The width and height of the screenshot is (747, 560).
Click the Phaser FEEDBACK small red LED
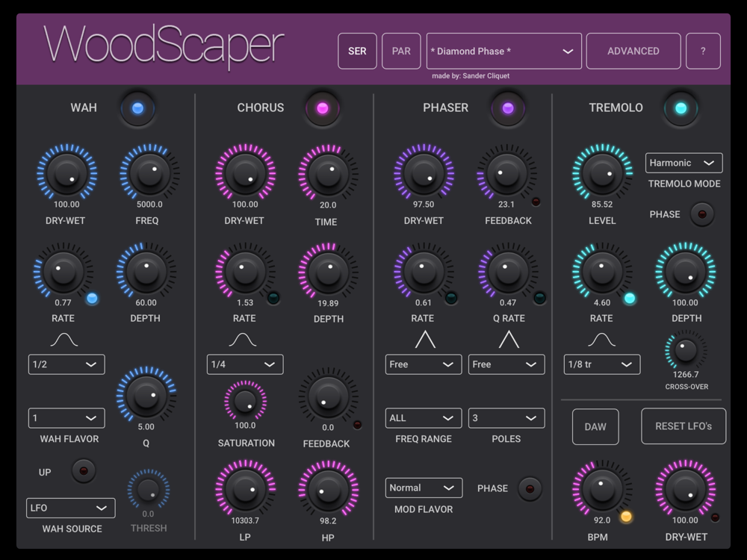[536, 202]
